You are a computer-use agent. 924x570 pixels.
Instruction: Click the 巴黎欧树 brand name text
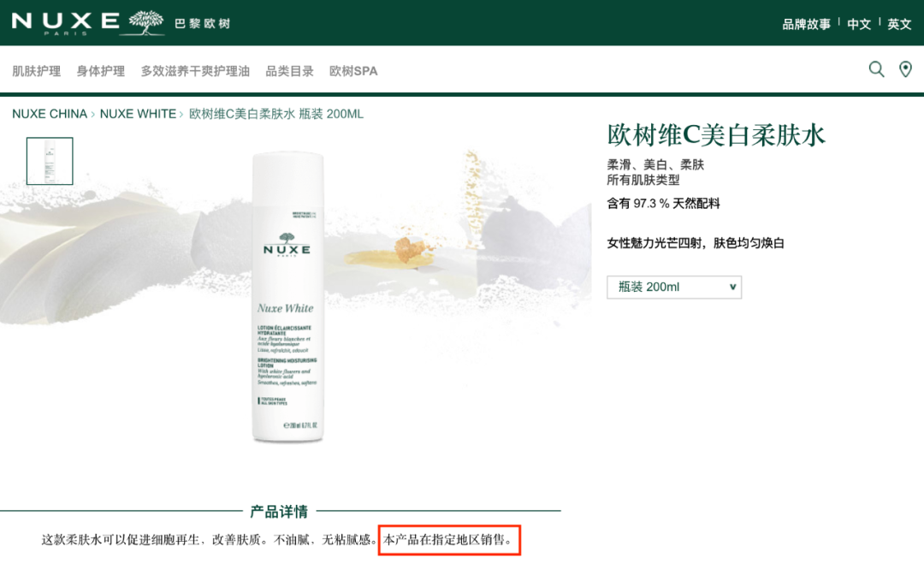click(x=202, y=24)
